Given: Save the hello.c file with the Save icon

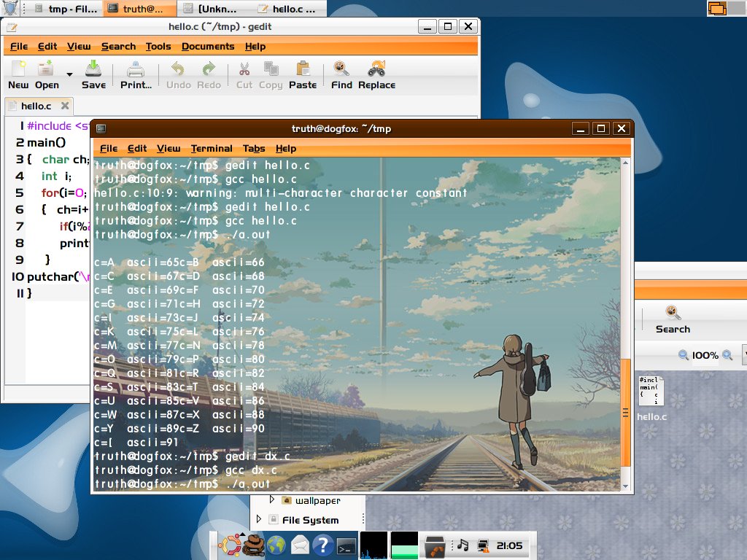Looking at the screenshot, I should 93,69.
